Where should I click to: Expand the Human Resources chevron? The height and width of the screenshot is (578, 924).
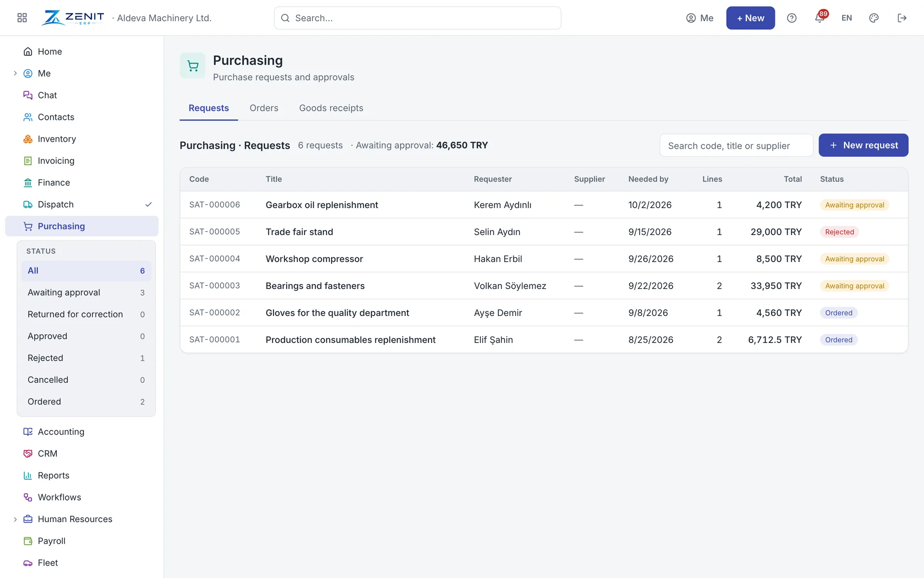(x=15, y=519)
